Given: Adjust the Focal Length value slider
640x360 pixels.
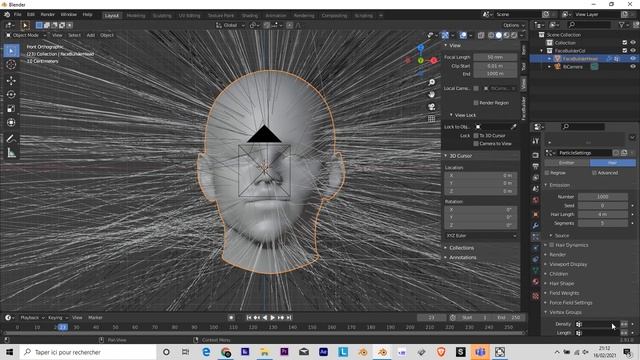Looking at the screenshot, I should point(495,58).
